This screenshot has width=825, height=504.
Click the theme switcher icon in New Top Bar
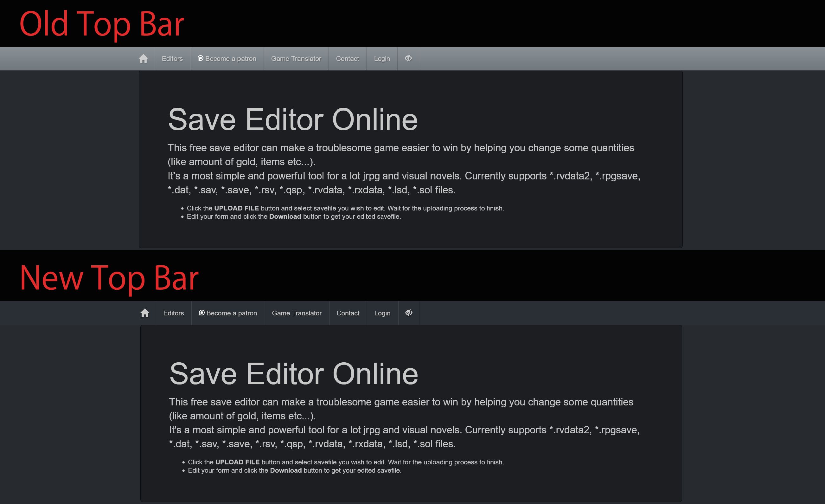[x=409, y=313]
